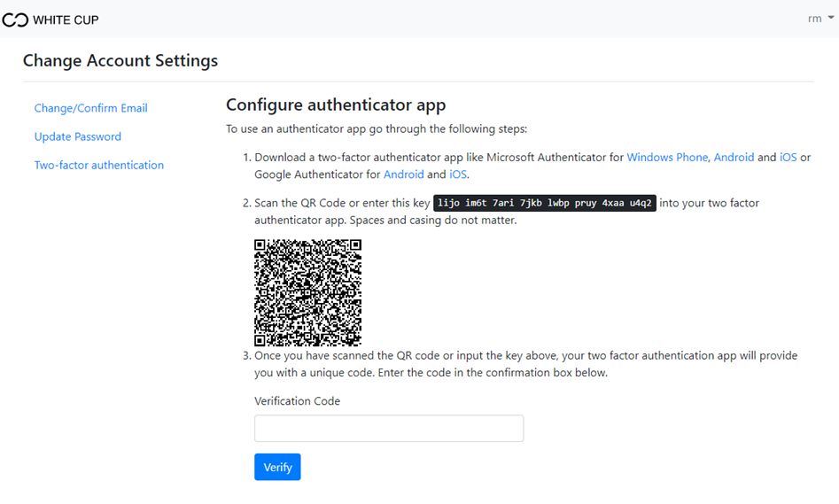The height and width of the screenshot is (504, 839).
Task: Click the Verify button
Action: 277,467
